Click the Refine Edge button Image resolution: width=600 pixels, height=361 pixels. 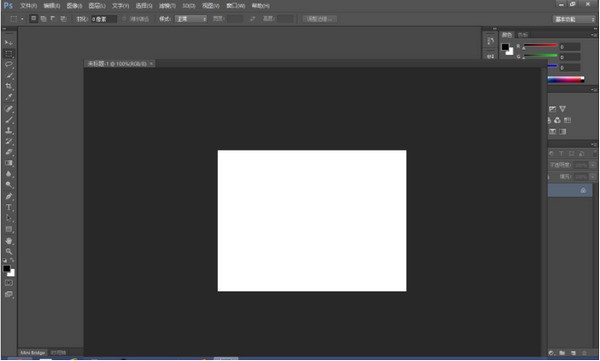(320, 19)
